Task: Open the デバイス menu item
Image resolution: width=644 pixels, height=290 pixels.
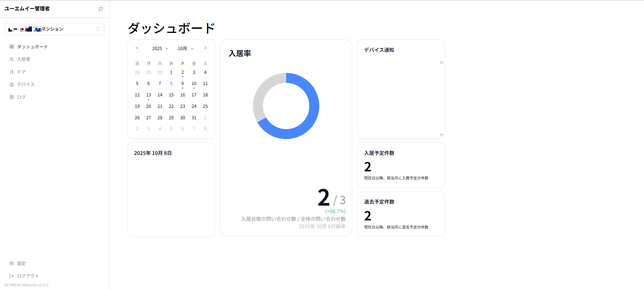Action: 26,84
